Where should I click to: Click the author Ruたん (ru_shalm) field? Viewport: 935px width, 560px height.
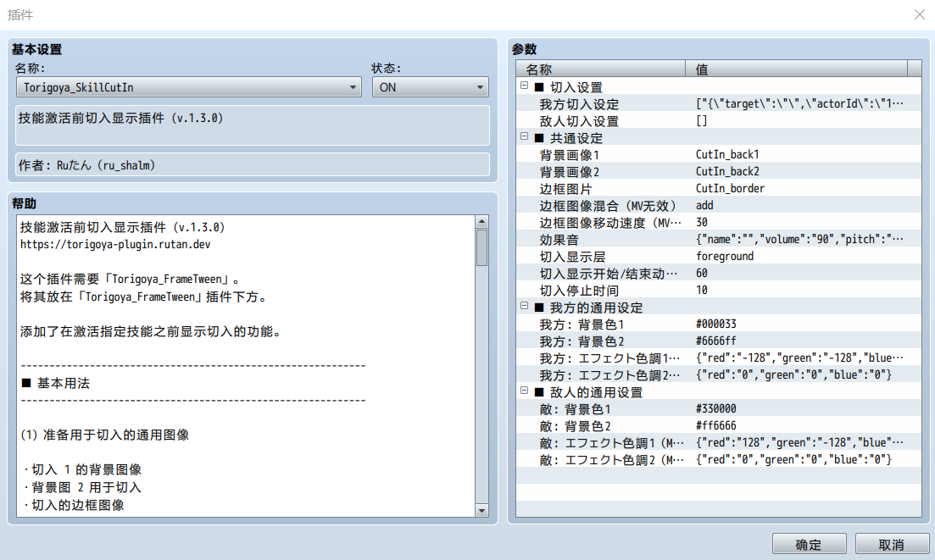point(253,164)
